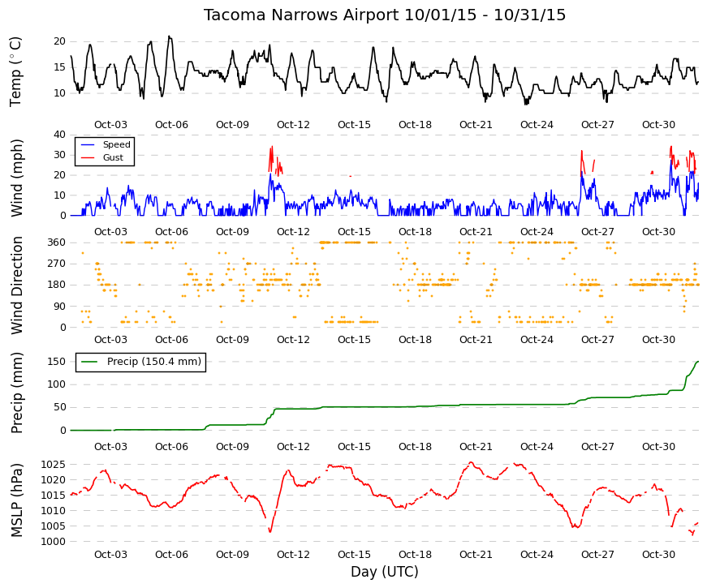Image resolution: width=707 pixels, height=588 pixels.
Task: Click the chart title Tacoma Narrows Airport
Action: tap(301, 15)
